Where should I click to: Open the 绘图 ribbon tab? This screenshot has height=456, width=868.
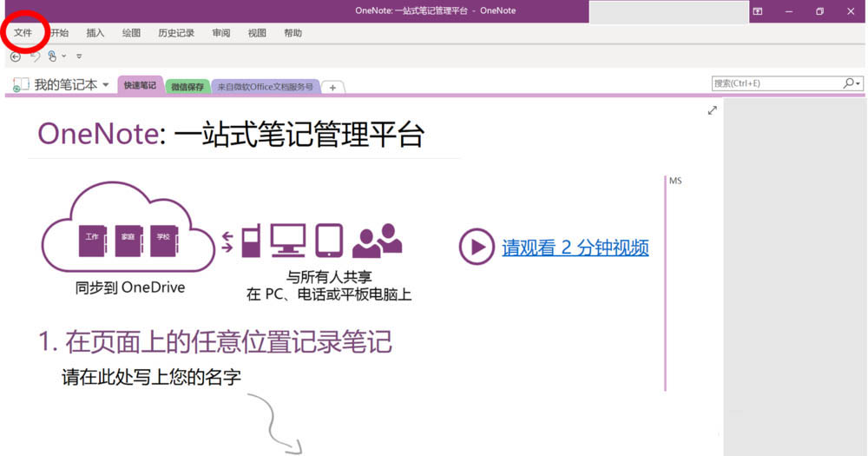tap(131, 33)
